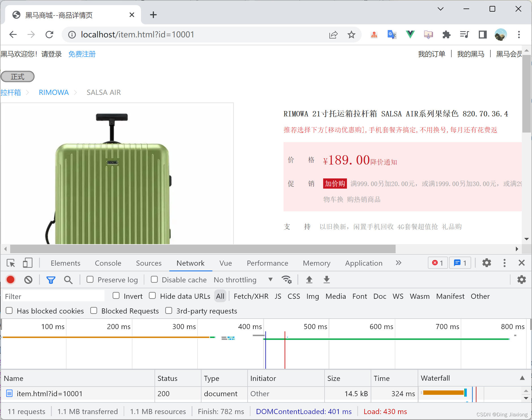Image resolution: width=532 pixels, height=420 pixels.
Task: Open the Chrome three-dot menu
Action: click(x=519, y=35)
